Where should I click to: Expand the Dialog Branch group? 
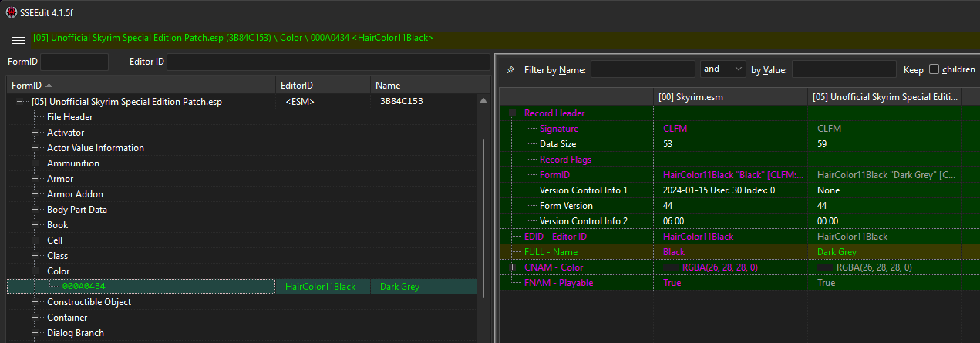point(35,333)
